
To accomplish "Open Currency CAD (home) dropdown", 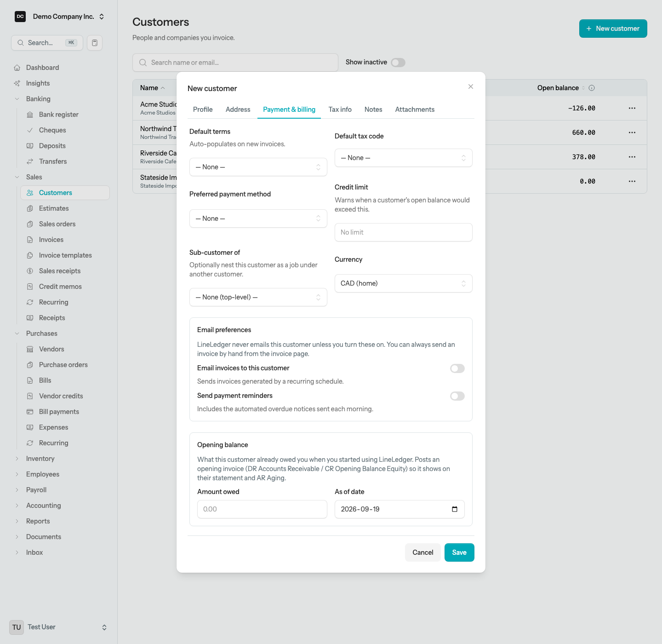I will pyautogui.click(x=404, y=283).
